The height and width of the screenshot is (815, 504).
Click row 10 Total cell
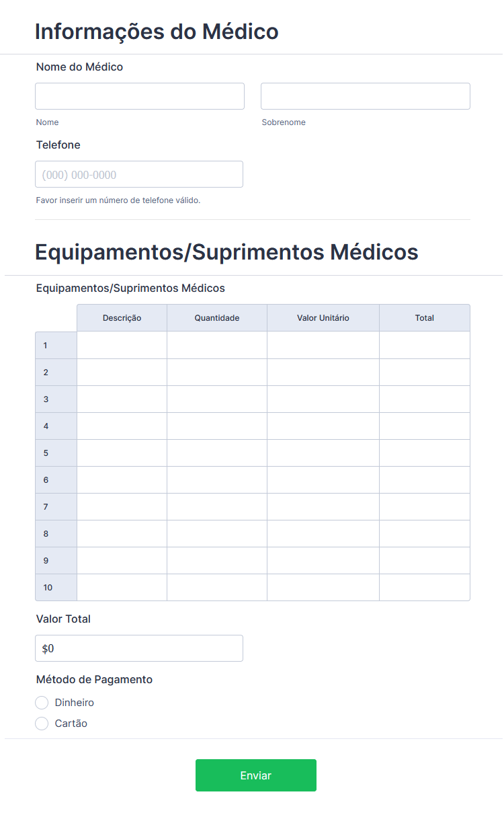[424, 587]
